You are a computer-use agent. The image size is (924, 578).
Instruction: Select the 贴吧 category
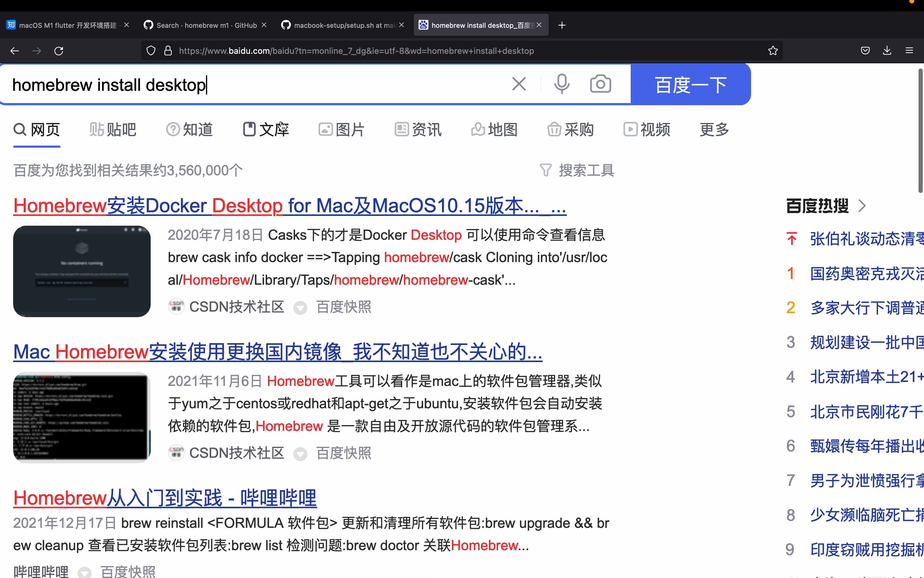(113, 130)
